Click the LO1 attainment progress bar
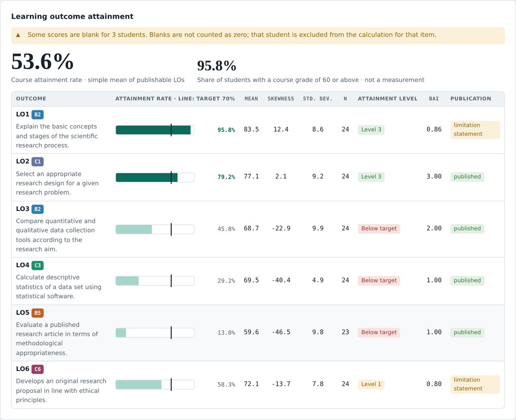This screenshot has height=420, width=516. tap(155, 130)
